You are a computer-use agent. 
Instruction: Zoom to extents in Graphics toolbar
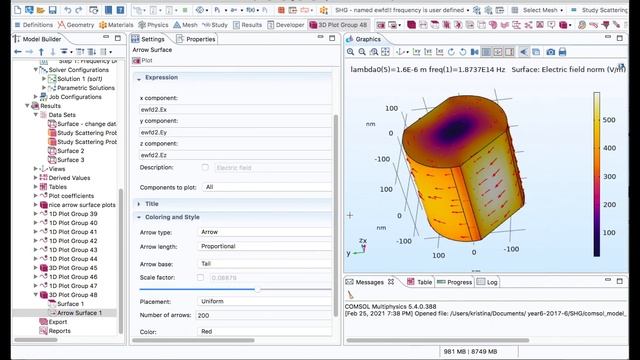pyautogui.click(x=385, y=52)
